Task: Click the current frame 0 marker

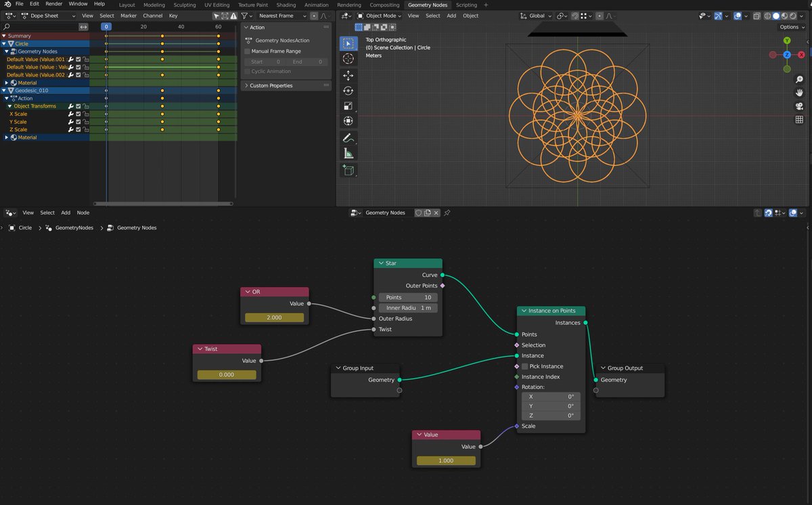Action: [106, 26]
